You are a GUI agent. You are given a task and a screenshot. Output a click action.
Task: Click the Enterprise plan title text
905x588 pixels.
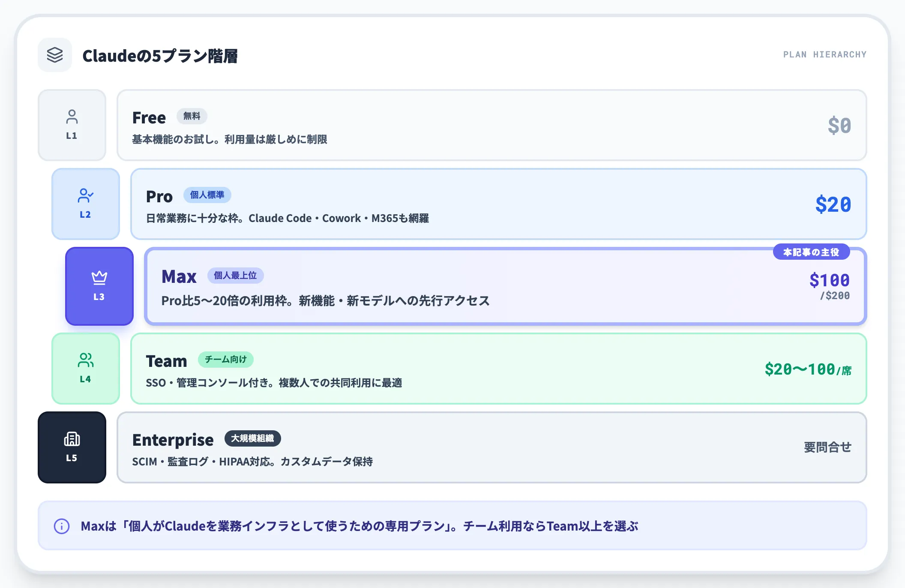(173, 441)
